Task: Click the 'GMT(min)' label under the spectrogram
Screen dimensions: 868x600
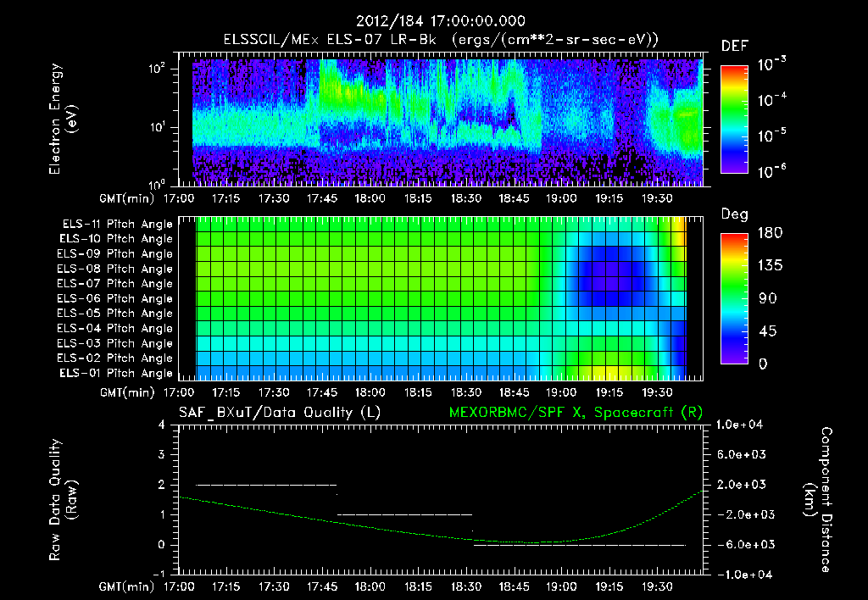Action: pyautogui.click(x=127, y=198)
